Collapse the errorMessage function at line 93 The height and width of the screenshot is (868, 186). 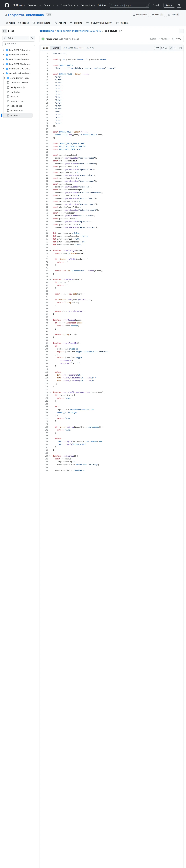coord(50,320)
